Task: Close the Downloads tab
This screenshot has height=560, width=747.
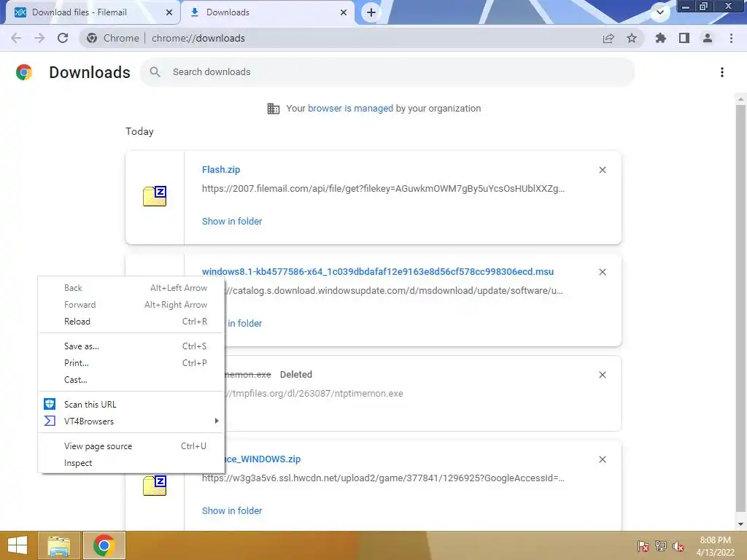Action: coord(344,12)
